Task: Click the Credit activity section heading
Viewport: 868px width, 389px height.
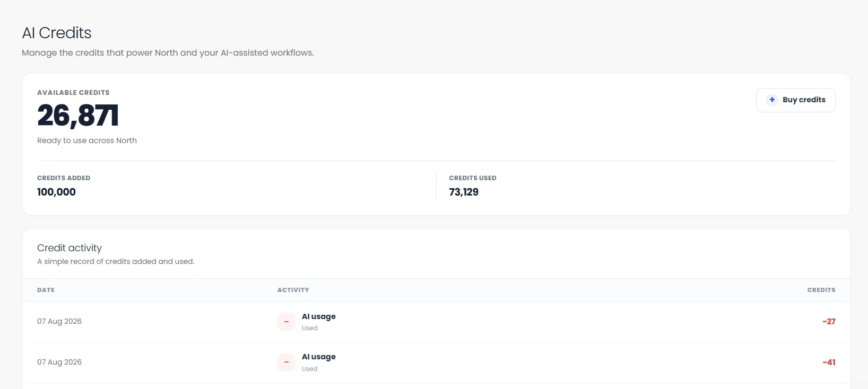Action: tap(70, 248)
